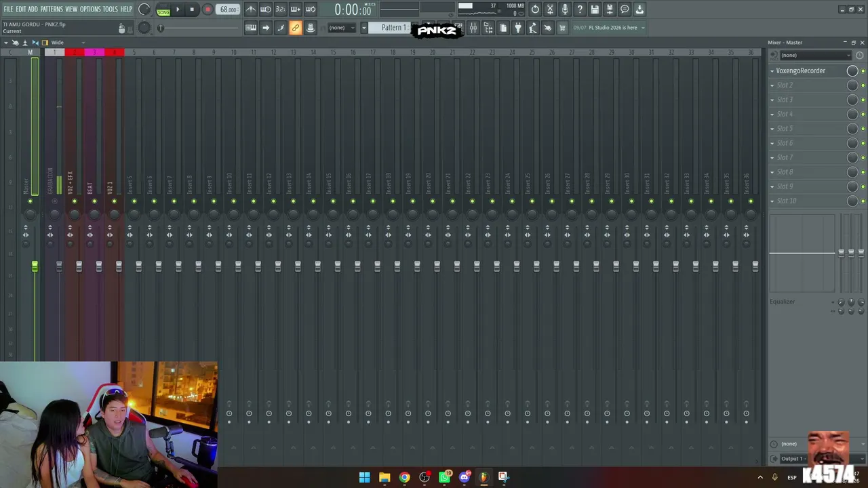Expand the VoxengoRecorder slot menu arrow
The width and height of the screenshot is (868, 488).
(772, 70)
